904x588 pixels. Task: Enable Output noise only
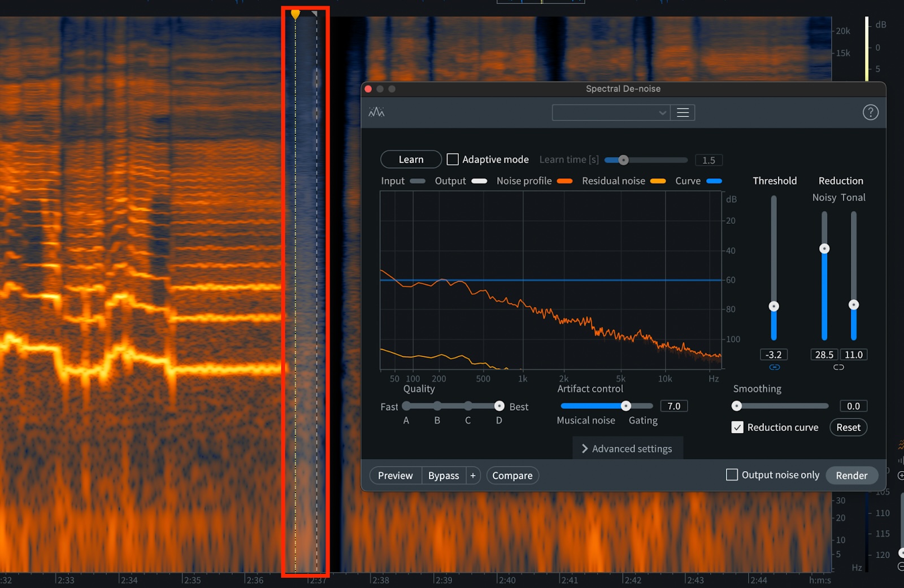point(732,475)
